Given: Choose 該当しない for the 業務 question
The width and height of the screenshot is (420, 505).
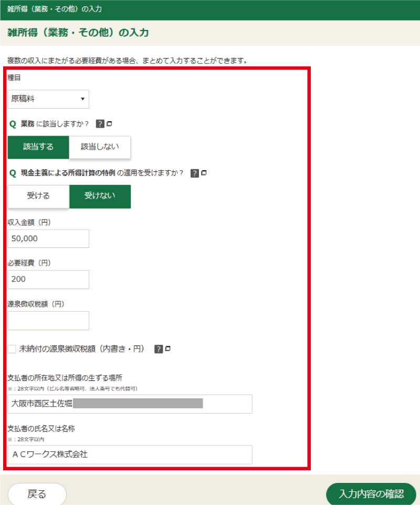Looking at the screenshot, I should pyautogui.click(x=100, y=147).
